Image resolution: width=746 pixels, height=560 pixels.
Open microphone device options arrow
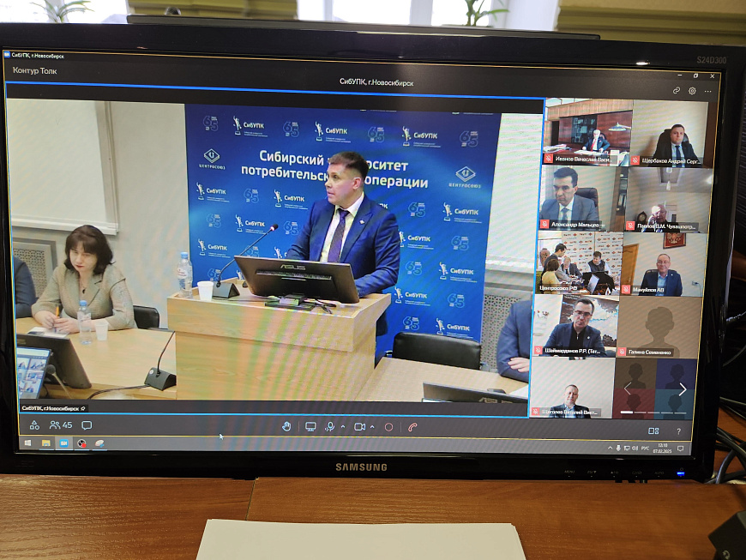click(343, 427)
